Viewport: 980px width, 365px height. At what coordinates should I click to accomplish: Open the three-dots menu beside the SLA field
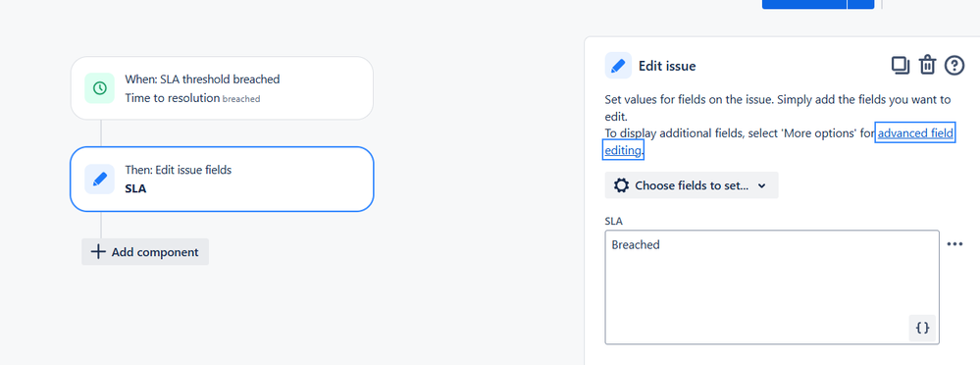coord(954,244)
